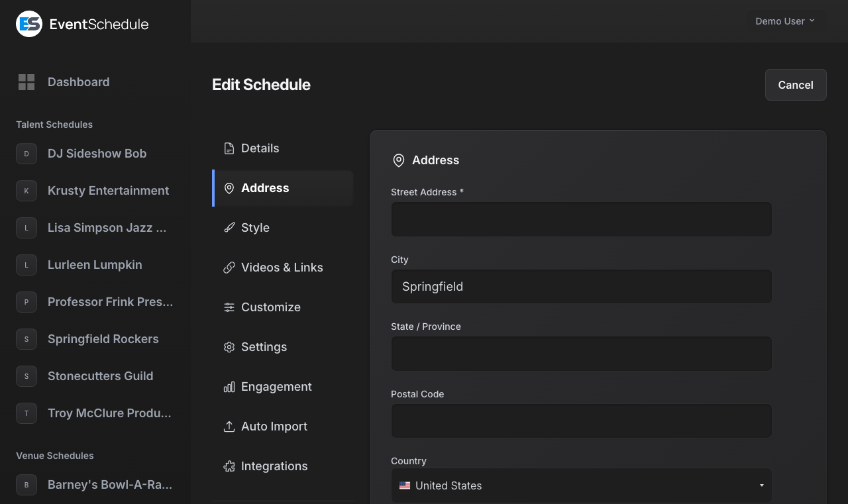This screenshot has height=504, width=848.
Task: Expand the United States country selector arrow
Action: (761, 485)
